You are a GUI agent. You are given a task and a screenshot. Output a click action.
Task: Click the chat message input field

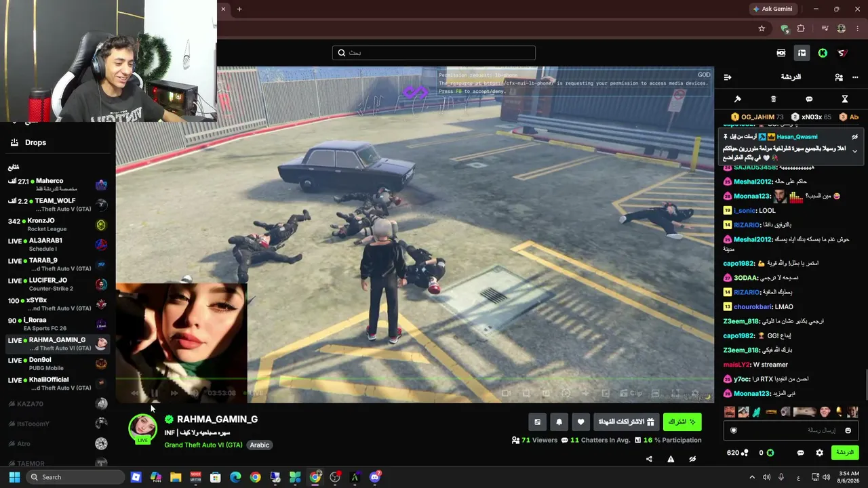coord(791,430)
